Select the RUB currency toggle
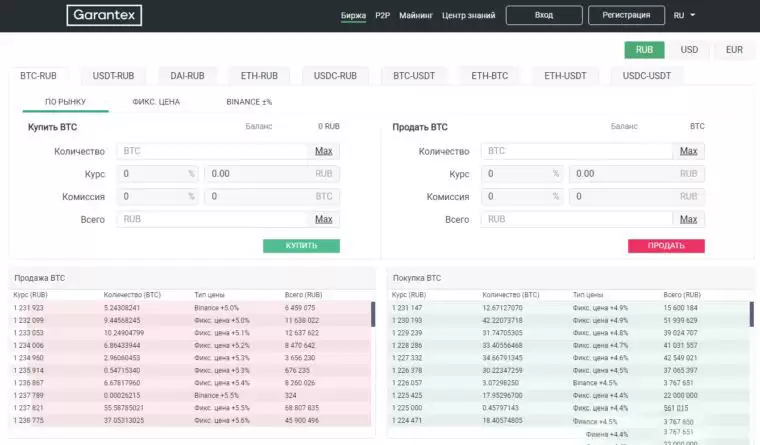 tap(644, 49)
